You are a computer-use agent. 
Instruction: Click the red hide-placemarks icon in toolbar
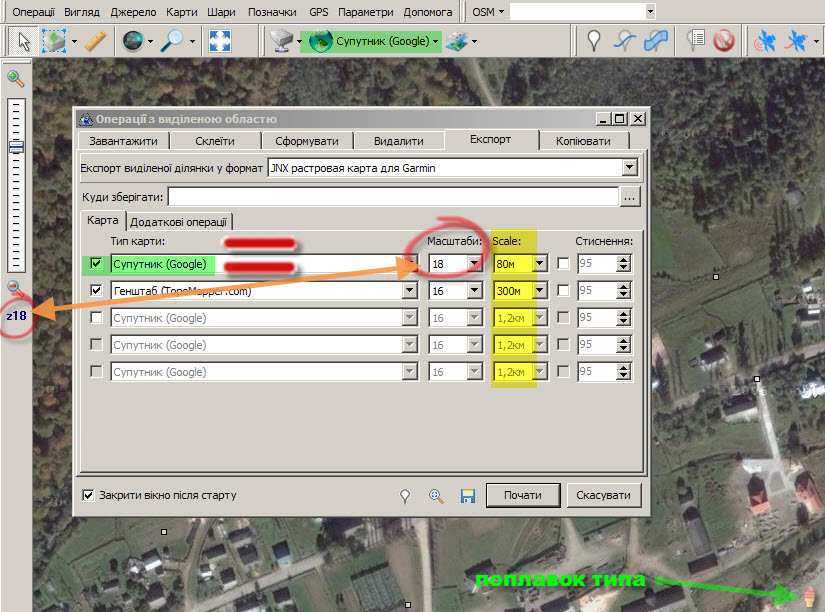pos(724,41)
